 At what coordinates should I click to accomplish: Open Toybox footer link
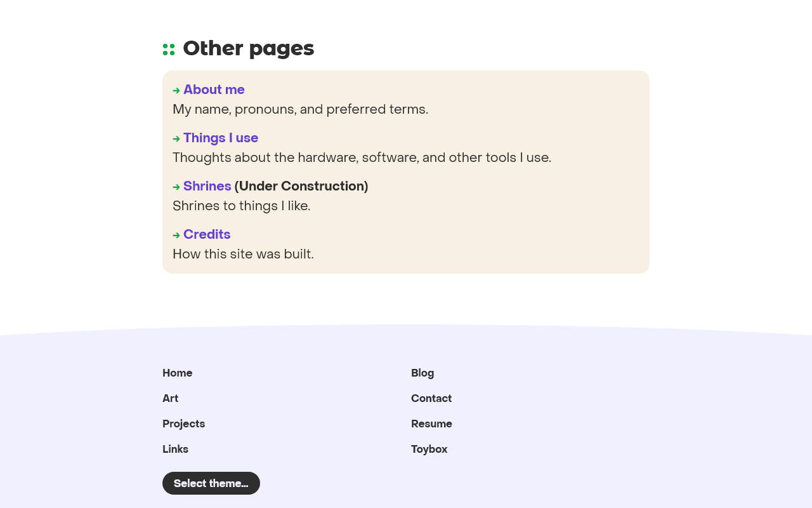coord(429,449)
